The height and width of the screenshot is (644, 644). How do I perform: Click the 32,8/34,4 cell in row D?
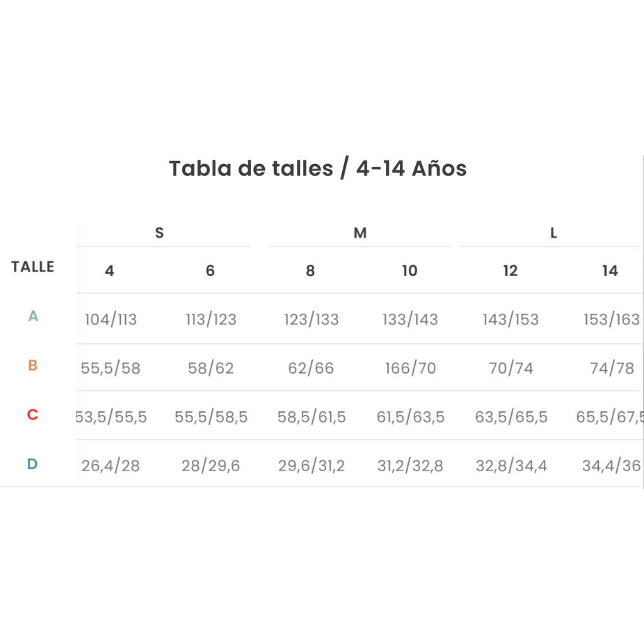(511, 466)
